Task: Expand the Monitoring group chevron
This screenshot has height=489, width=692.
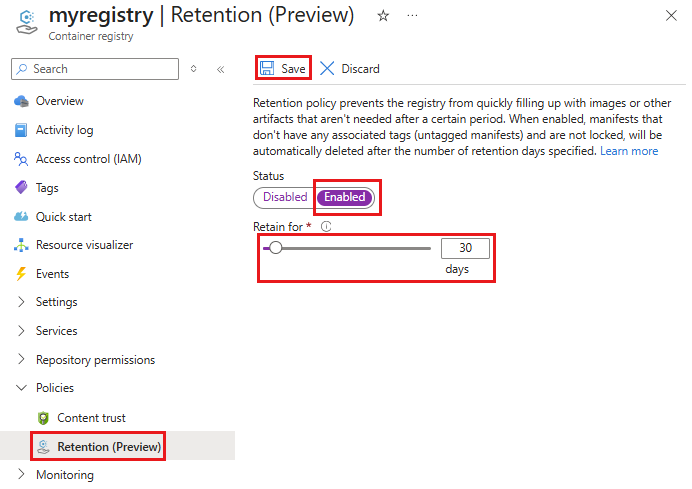Action: [21, 474]
